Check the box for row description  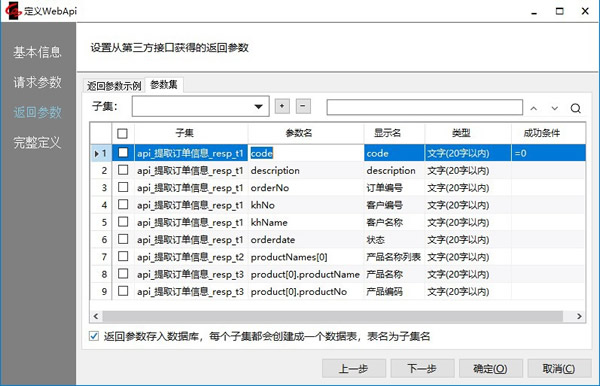tap(123, 170)
